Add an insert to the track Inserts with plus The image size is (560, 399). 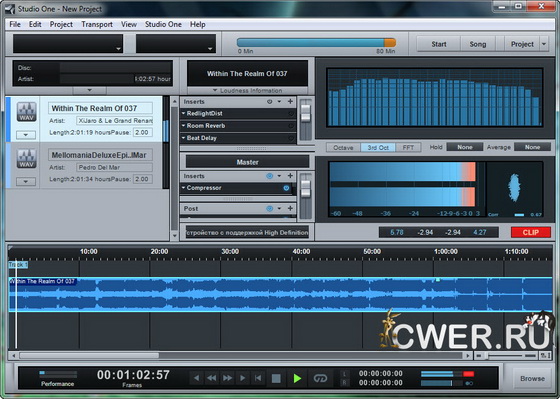[290, 101]
